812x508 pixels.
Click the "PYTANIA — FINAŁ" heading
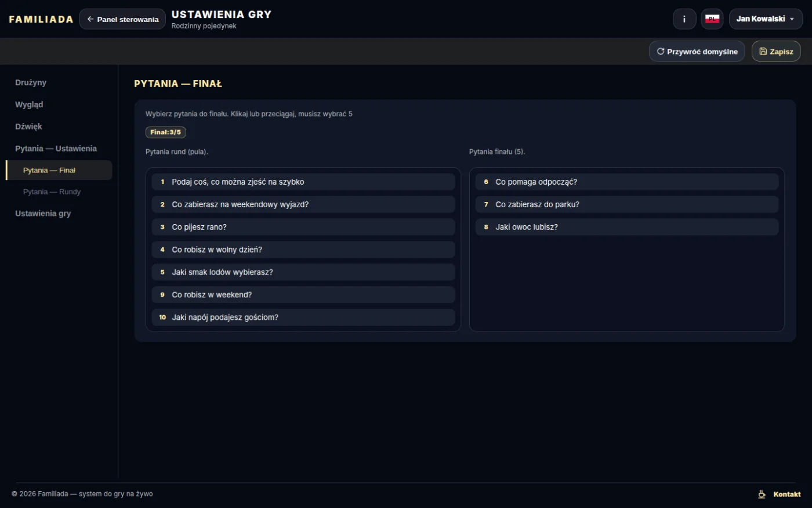click(178, 84)
